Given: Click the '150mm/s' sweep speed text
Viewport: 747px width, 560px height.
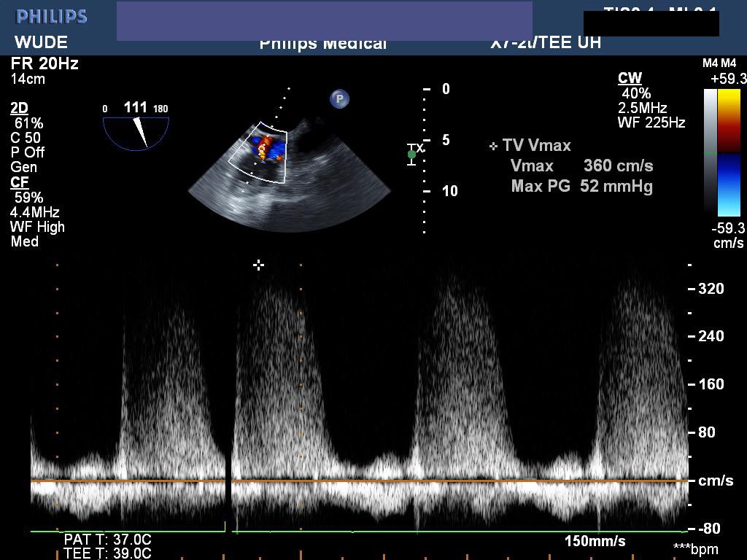Looking at the screenshot, I should point(595,542).
